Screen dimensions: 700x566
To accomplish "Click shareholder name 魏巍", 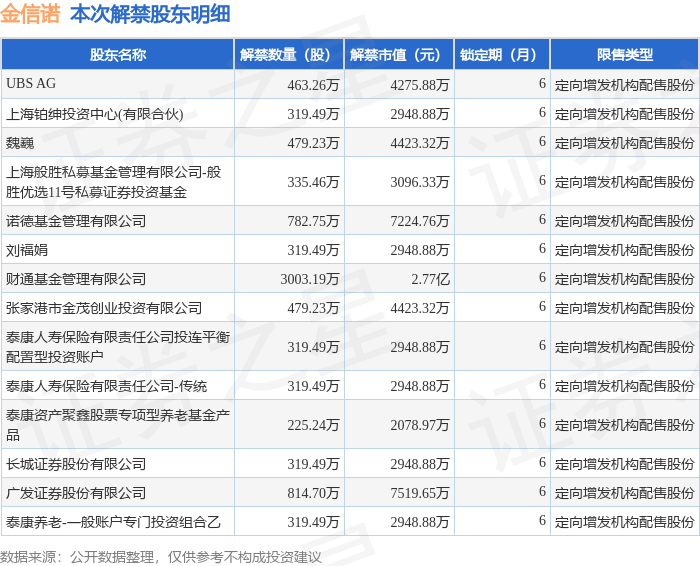I will point(20,142).
